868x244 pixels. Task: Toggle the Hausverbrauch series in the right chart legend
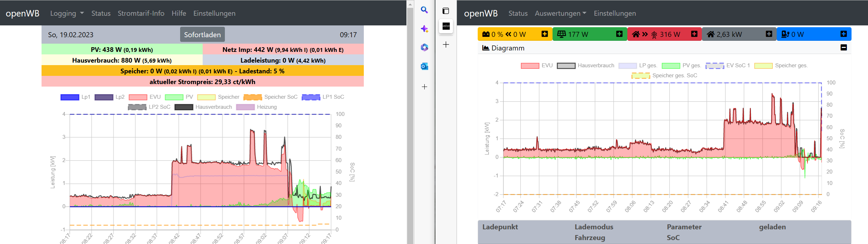[x=566, y=66]
